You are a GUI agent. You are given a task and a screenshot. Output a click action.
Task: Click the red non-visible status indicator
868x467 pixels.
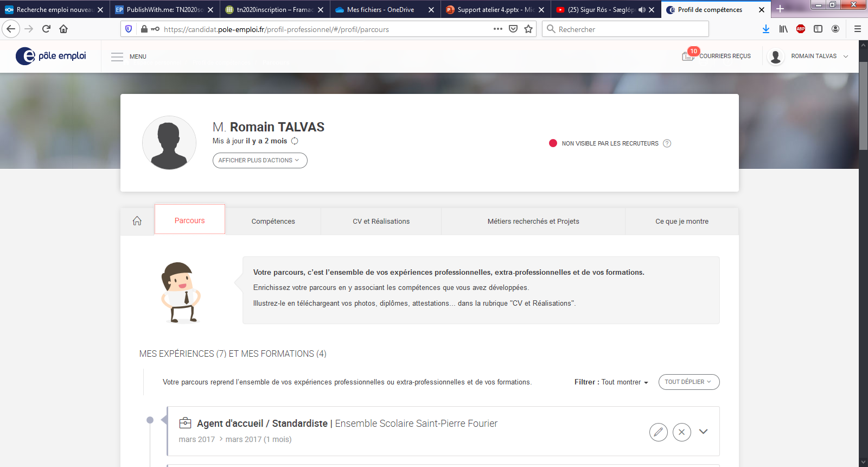(x=553, y=143)
